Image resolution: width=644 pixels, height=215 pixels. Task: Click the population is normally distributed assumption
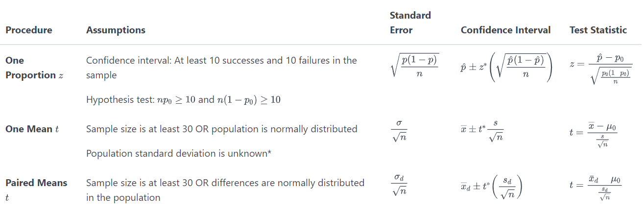click(221, 129)
